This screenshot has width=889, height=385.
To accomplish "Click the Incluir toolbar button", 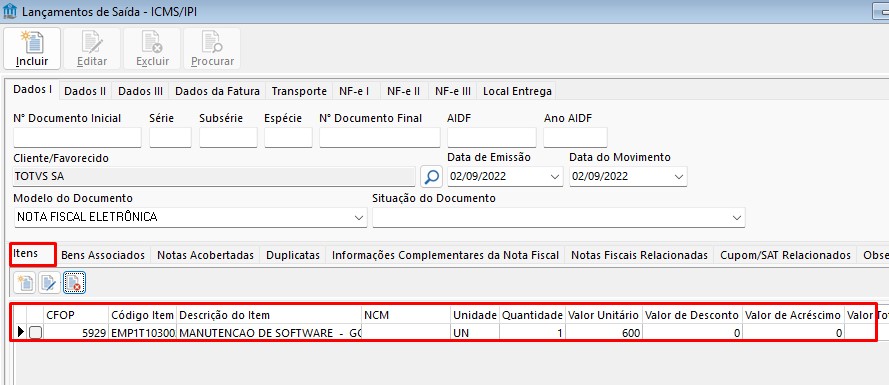I will point(32,49).
